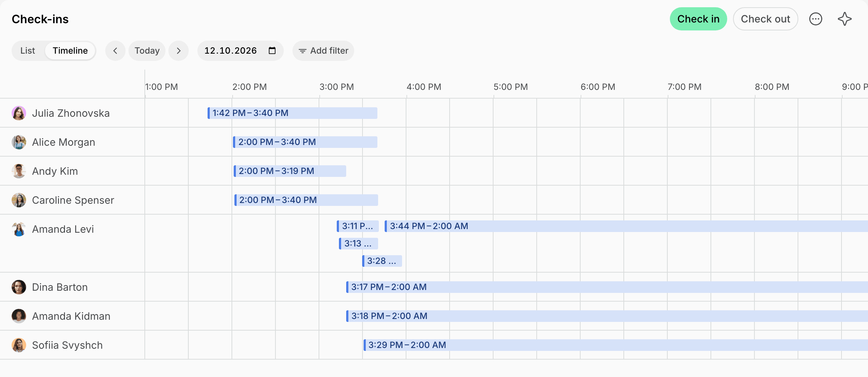Click Dina Barton's avatar
Screen dimensions: 868x377
coord(19,287)
